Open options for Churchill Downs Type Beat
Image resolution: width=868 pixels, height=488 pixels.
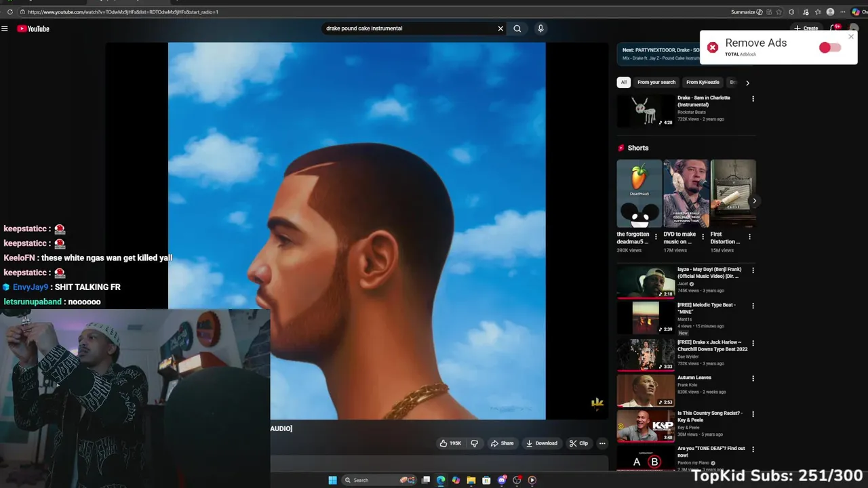pyautogui.click(x=753, y=344)
